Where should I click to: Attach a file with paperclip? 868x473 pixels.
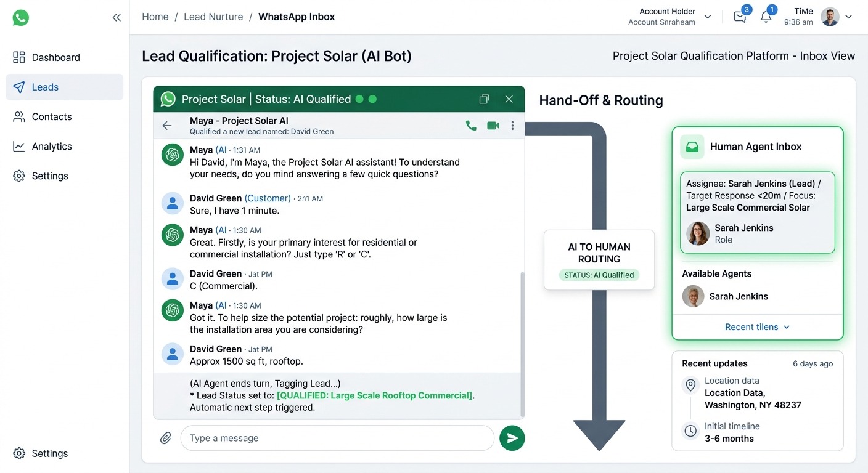pos(166,438)
